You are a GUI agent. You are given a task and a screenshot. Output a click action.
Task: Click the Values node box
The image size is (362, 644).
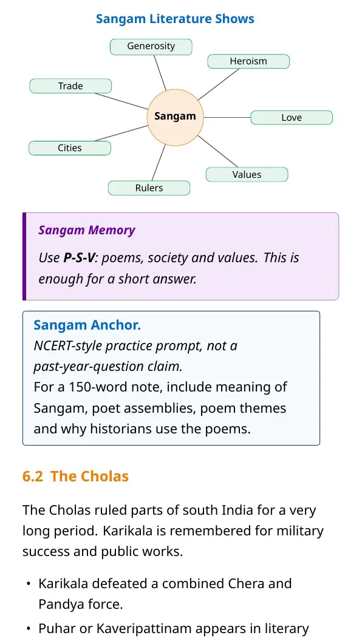247,175
